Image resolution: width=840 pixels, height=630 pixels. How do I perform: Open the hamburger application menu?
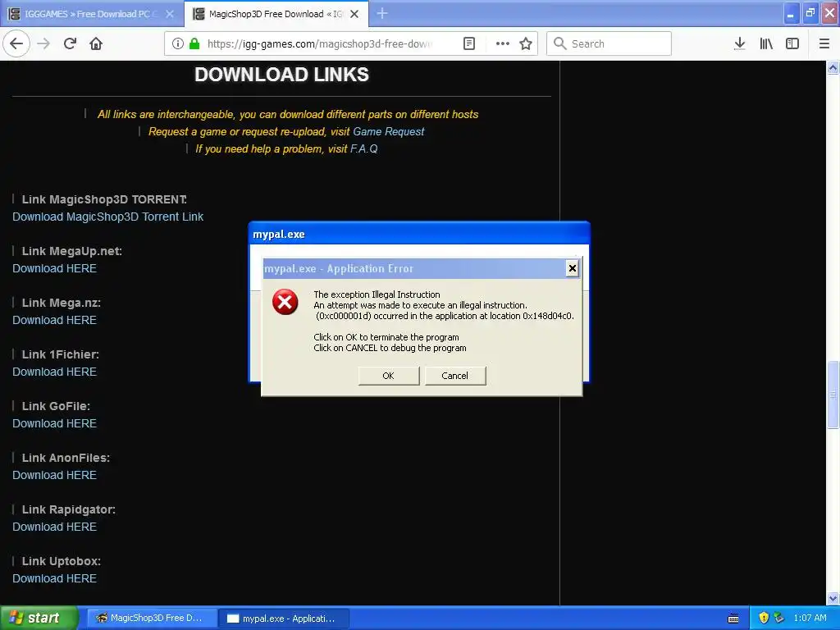(824, 43)
